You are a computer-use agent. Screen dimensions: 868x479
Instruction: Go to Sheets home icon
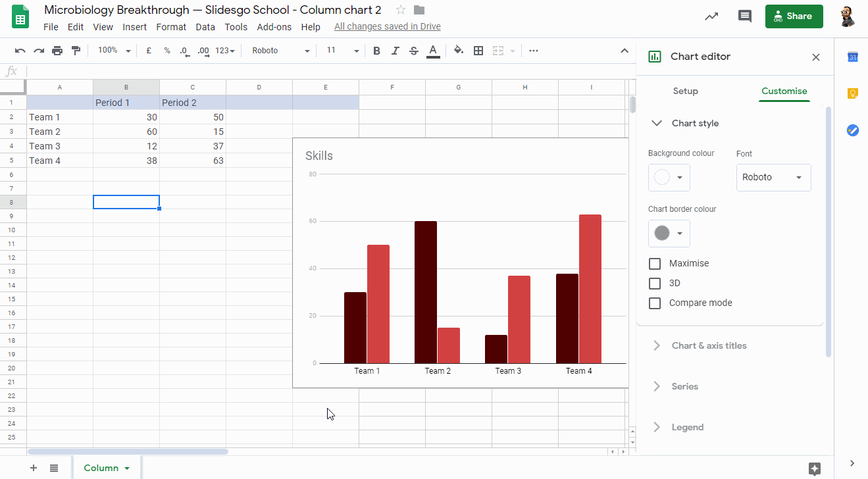tap(20, 16)
